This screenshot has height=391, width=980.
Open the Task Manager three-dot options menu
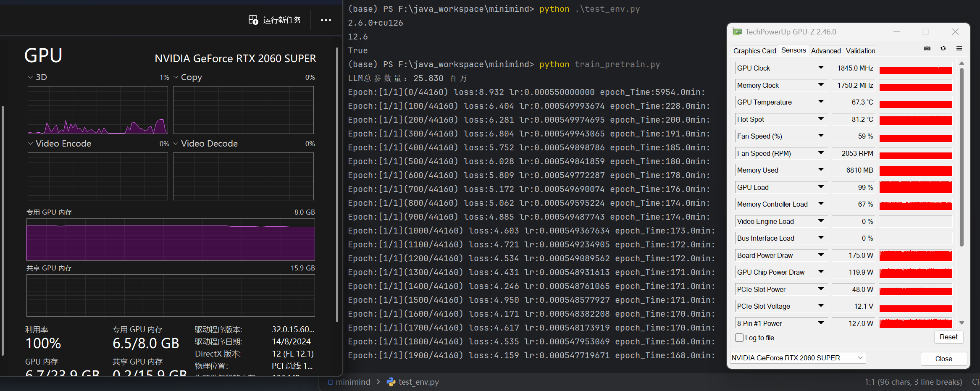click(326, 20)
